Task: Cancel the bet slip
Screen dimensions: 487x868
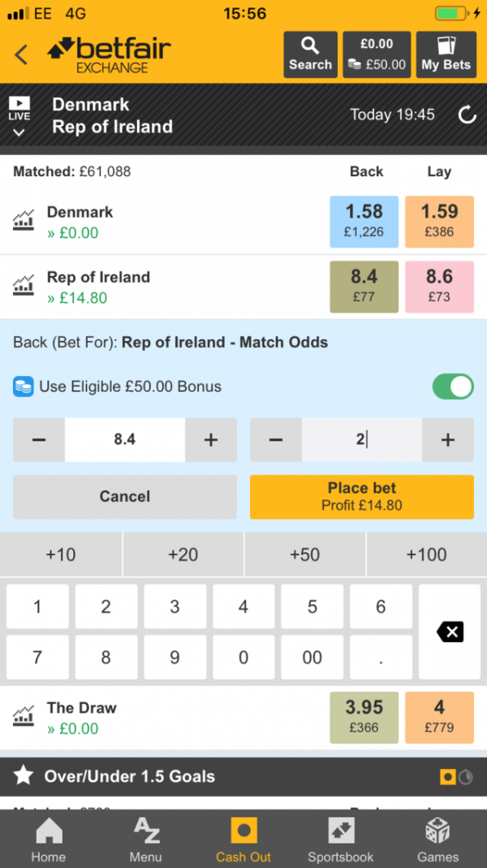Action: click(x=124, y=497)
